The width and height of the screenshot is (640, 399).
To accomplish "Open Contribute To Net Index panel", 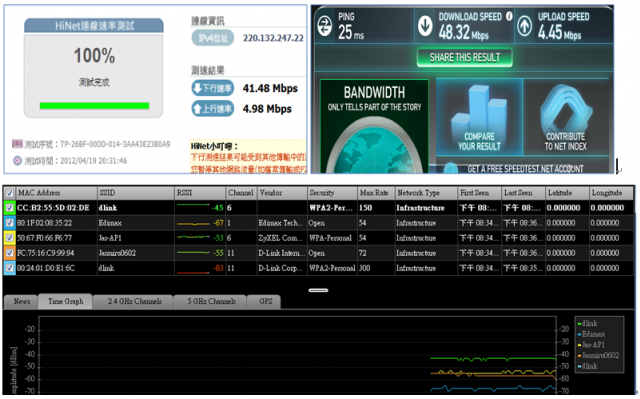I will pyautogui.click(x=566, y=117).
